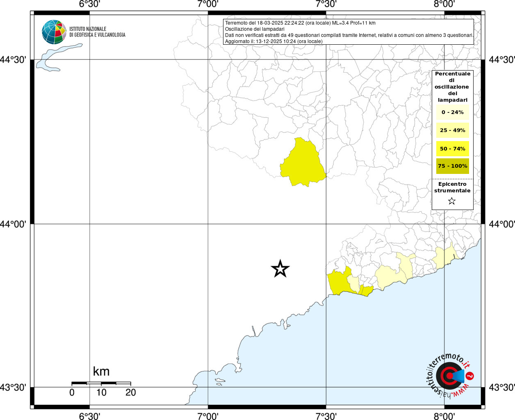Click the right 44°30' latitude label
Image resolution: width=515 pixels, height=420 pixels.
[x=501, y=60]
